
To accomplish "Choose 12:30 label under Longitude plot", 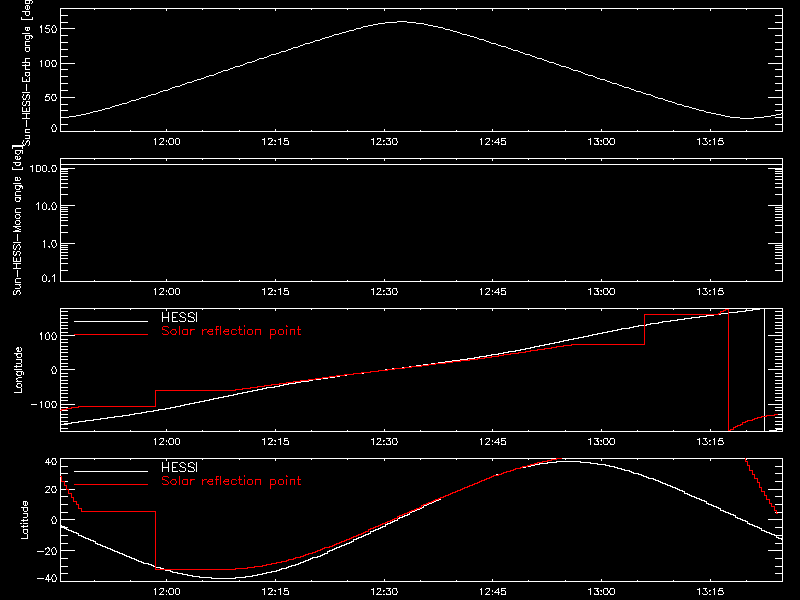I will (x=384, y=441).
